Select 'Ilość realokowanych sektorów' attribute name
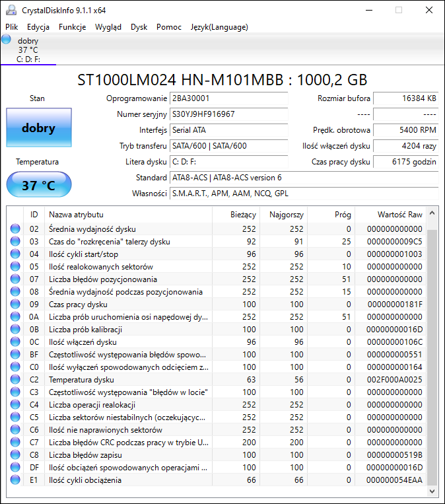The width and height of the screenshot is (445, 504). click(101, 267)
